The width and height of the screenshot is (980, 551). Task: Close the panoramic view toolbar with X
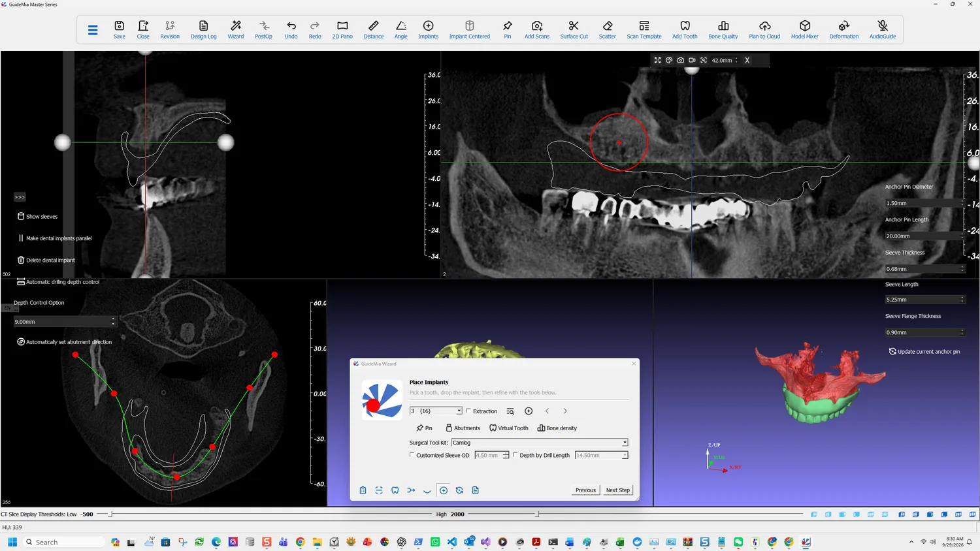point(747,60)
